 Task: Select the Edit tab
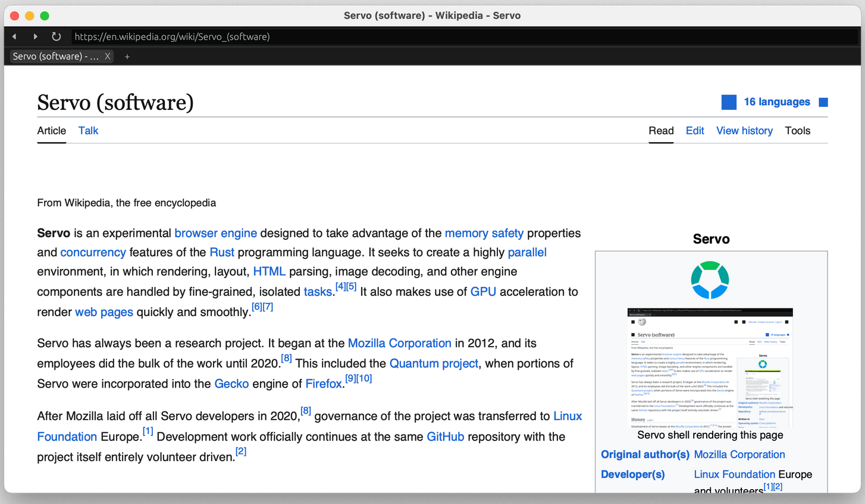coord(694,131)
